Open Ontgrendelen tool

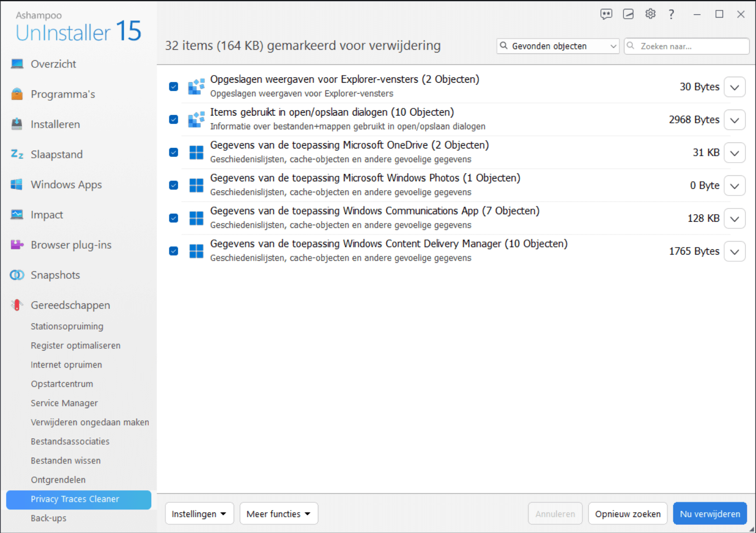[x=58, y=480]
